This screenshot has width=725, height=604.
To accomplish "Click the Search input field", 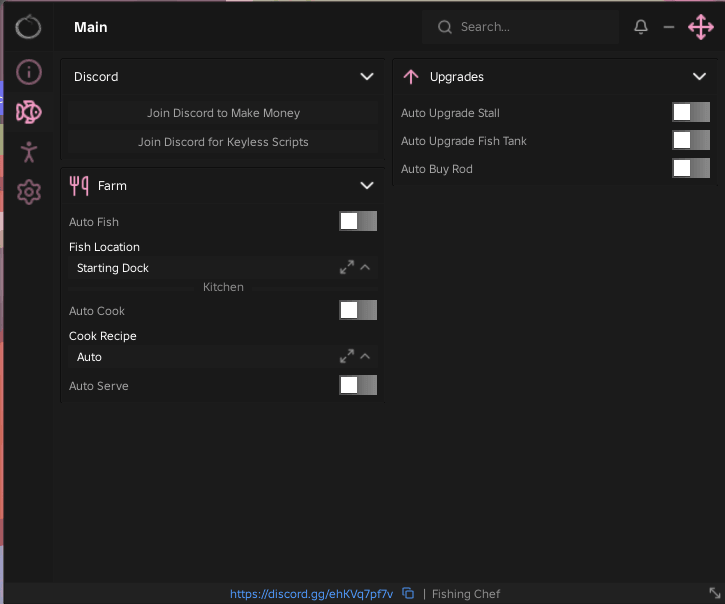I will 520,27.
